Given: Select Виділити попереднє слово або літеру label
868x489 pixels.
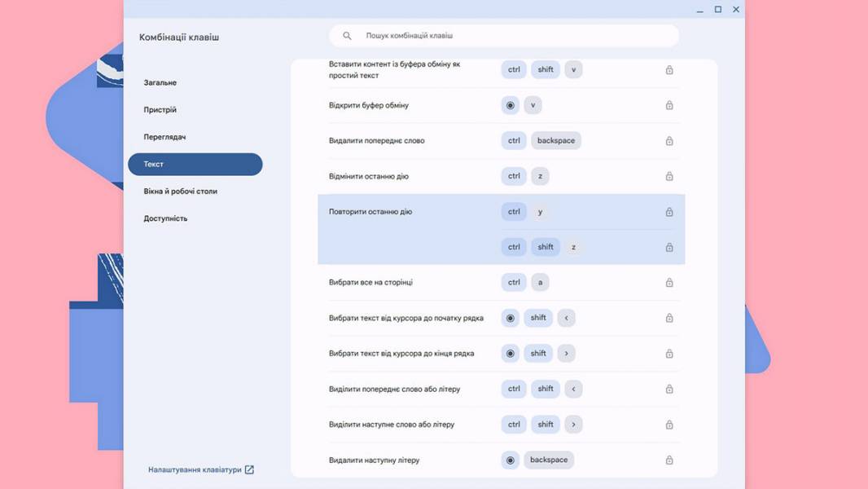Looking at the screenshot, I should [x=394, y=389].
